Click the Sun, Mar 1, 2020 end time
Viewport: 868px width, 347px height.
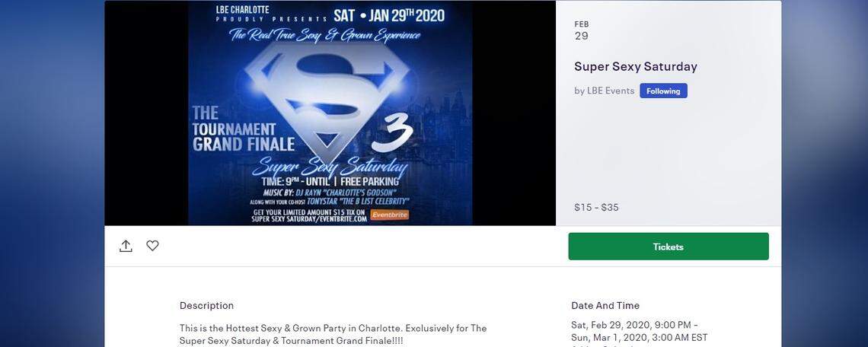point(639,337)
